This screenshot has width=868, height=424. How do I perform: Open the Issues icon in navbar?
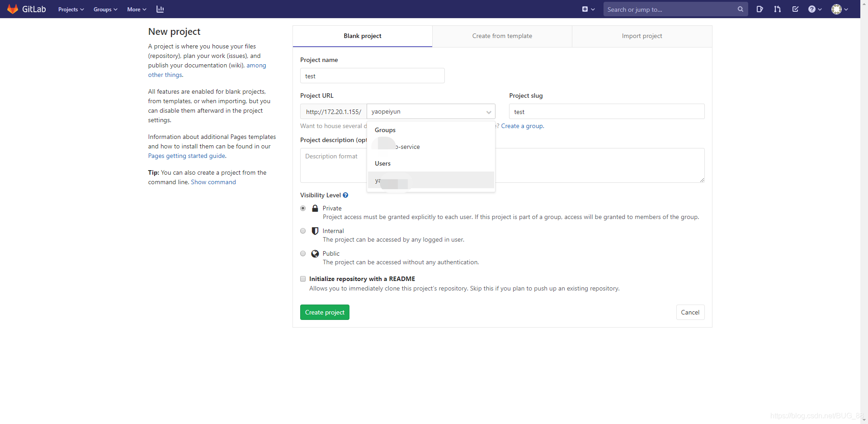point(759,9)
